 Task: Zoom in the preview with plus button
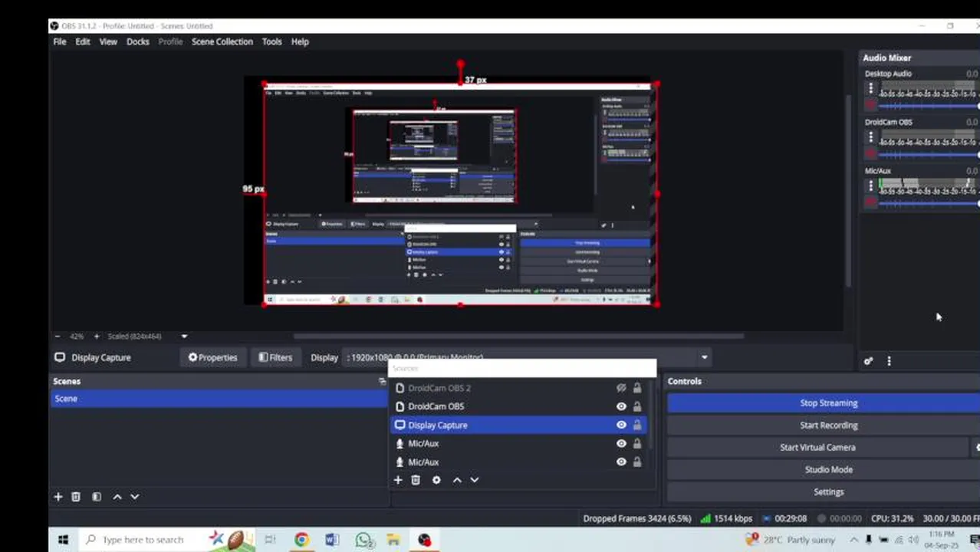coord(97,336)
